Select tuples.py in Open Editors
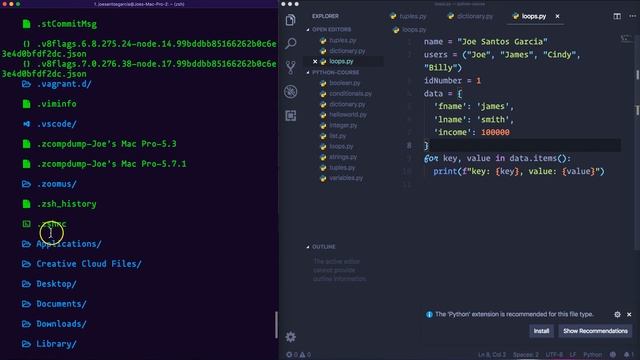Image resolution: width=640 pixels, height=360 pixels. pyautogui.click(x=343, y=40)
